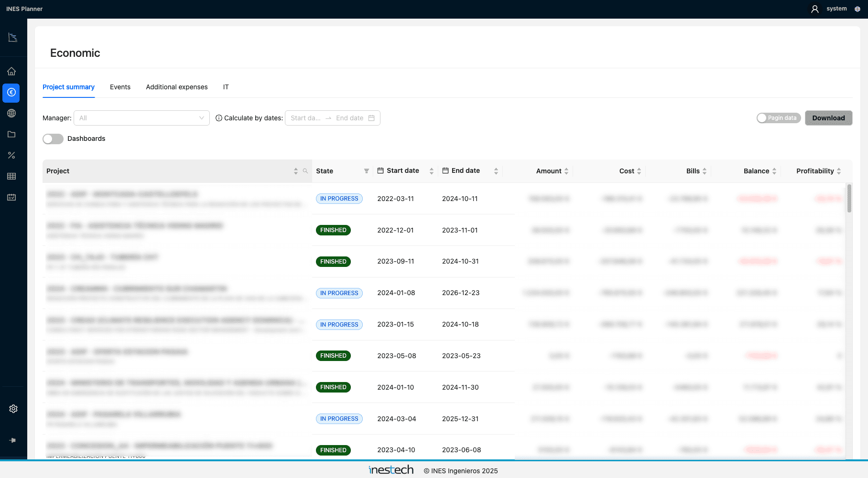This screenshot has width=868, height=478.
Task: Sort by Profitability column arrows
Action: [x=839, y=171]
